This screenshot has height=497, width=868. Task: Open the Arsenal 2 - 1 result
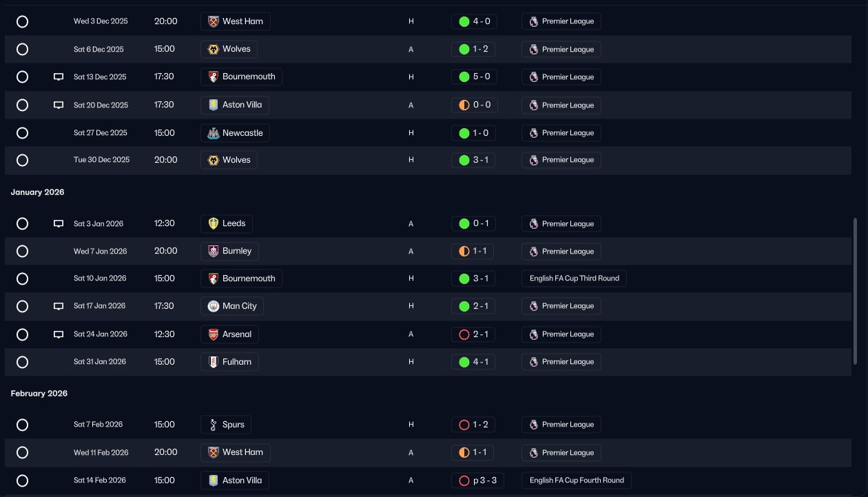[x=473, y=334]
